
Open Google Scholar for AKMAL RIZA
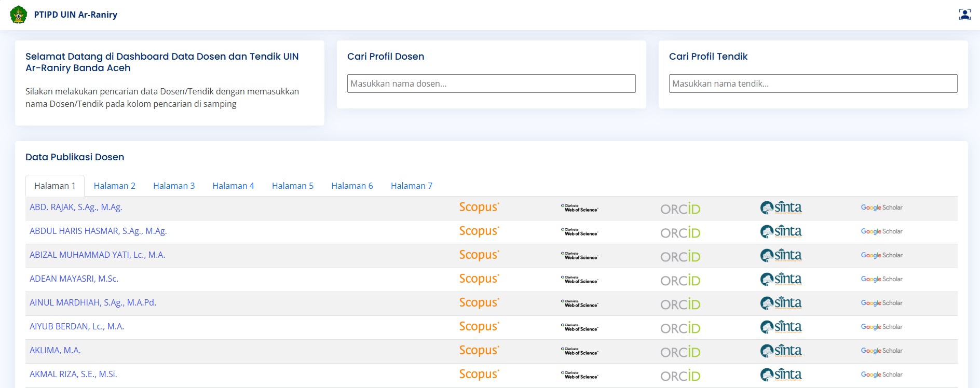[x=881, y=375]
